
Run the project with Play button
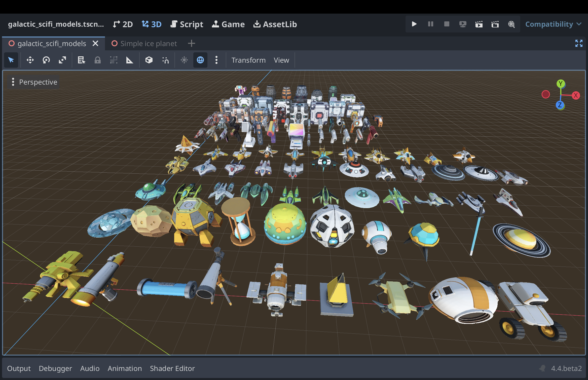click(x=414, y=24)
